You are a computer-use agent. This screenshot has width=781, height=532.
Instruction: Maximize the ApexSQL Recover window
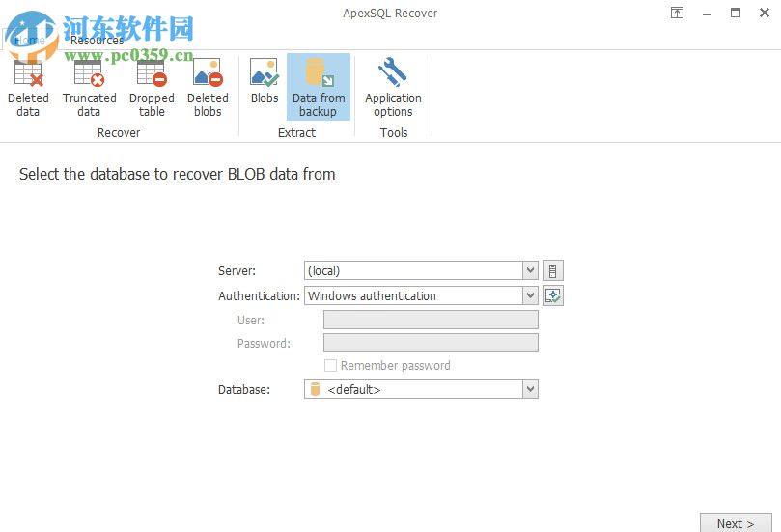tap(736, 13)
